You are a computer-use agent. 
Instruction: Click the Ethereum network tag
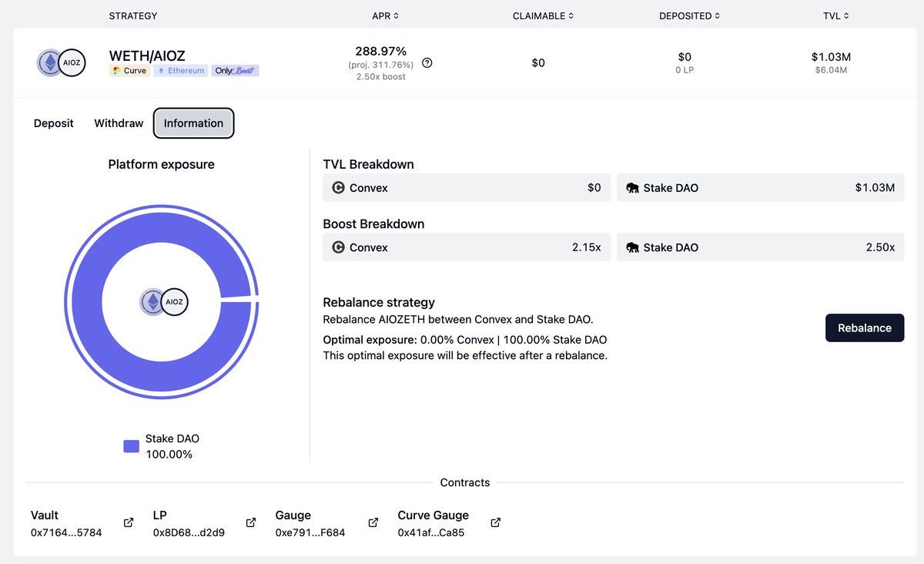[x=180, y=71]
